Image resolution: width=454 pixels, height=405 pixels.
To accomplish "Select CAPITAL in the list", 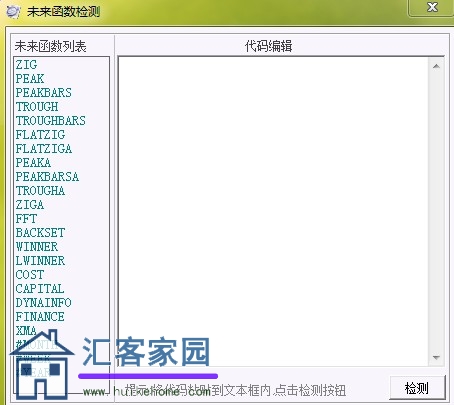I will click(x=40, y=288).
